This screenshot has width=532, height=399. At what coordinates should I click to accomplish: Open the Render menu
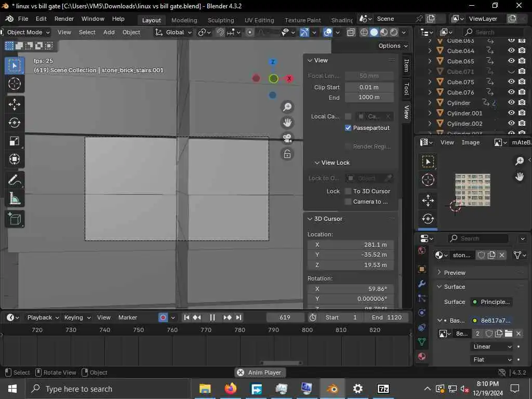click(64, 19)
